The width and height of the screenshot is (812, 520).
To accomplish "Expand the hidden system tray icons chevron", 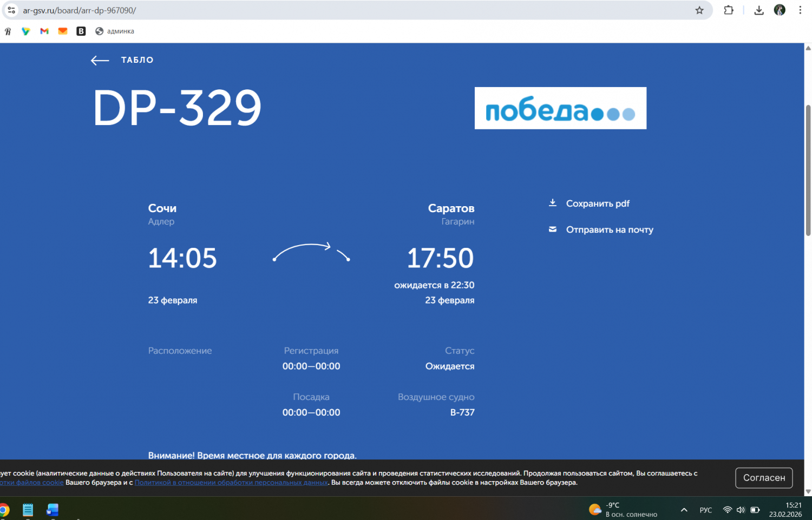I will click(x=684, y=510).
